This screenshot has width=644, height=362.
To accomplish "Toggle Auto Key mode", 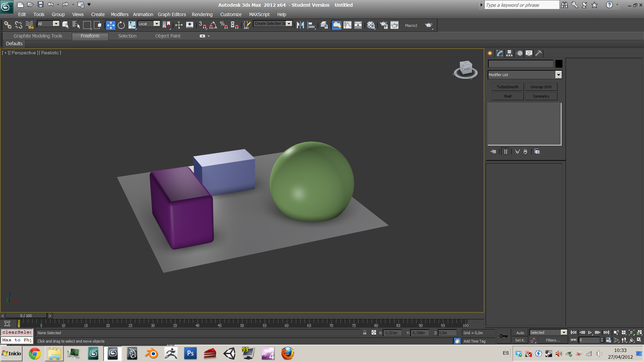I will (x=520, y=333).
